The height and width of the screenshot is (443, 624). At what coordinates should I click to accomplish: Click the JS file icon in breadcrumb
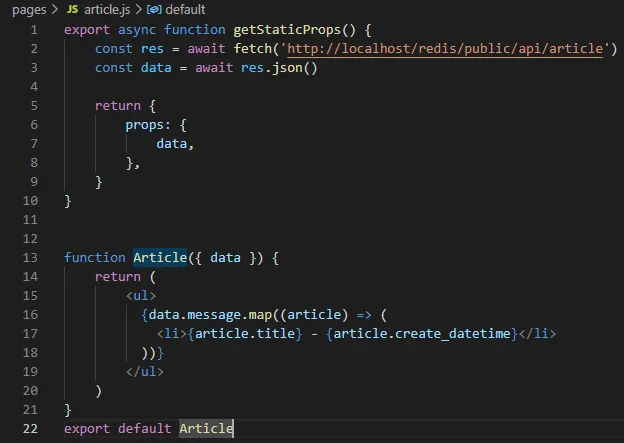click(72, 9)
